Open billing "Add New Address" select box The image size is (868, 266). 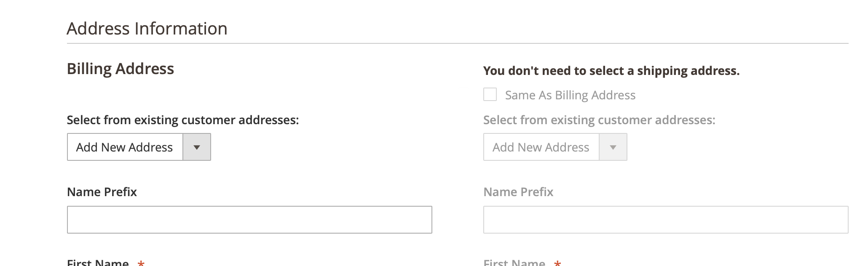pyautogui.click(x=125, y=147)
